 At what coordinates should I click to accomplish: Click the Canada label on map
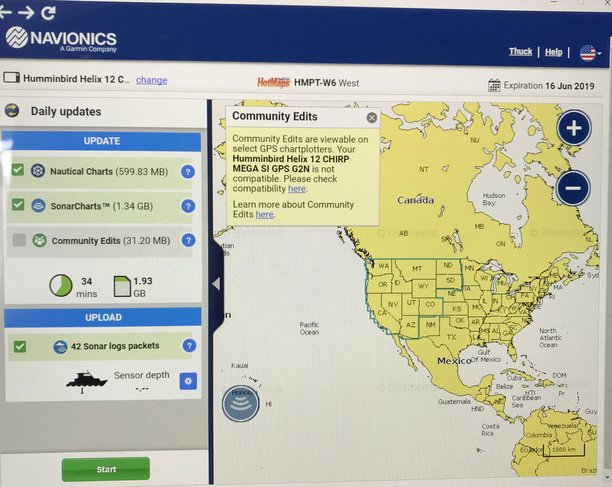click(x=415, y=200)
